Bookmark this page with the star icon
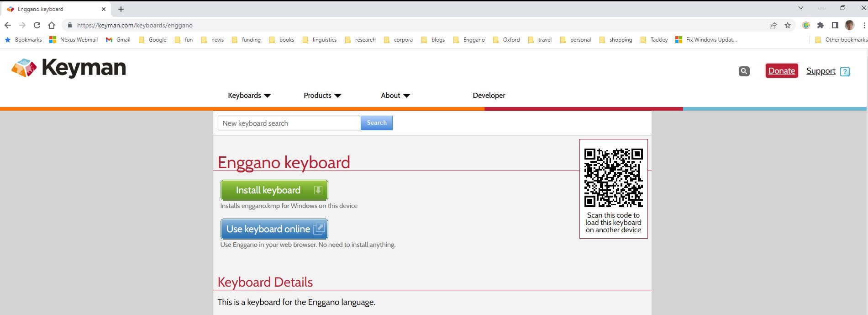The height and width of the screenshot is (315, 868). [788, 26]
